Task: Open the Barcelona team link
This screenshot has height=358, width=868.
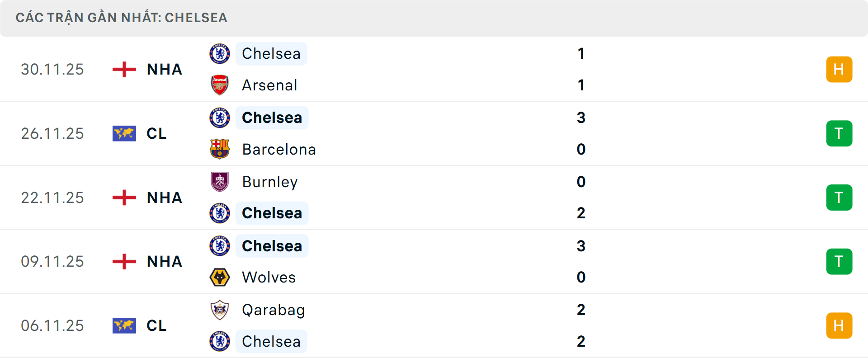Action: 279,149
